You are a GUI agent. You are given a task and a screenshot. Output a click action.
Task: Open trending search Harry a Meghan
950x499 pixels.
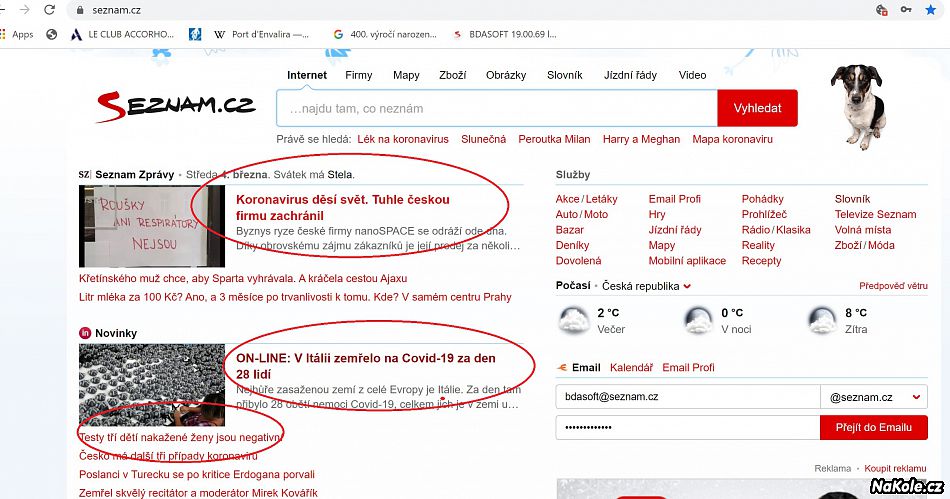click(x=641, y=139)
